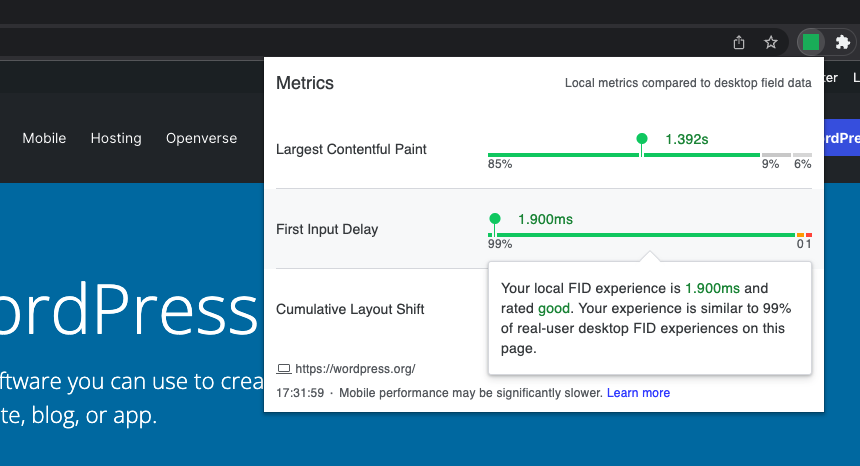Click the https://wordpress.org/ URL text
The height and width of the screenshot is (466, 860).
click(x=355, y=369)
